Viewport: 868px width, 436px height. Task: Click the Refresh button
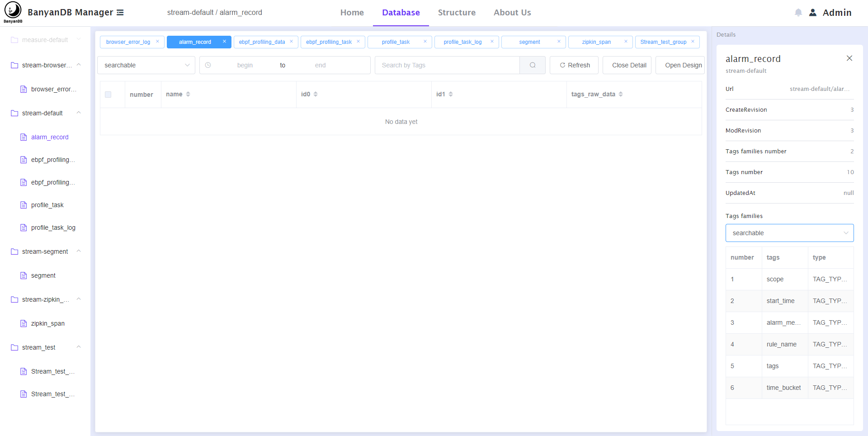[x=574, y=65]
